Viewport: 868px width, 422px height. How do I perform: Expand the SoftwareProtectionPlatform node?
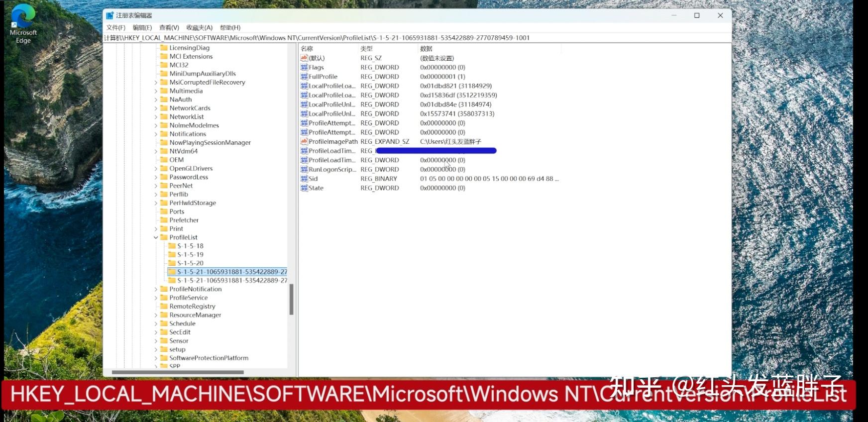(156, 358)
